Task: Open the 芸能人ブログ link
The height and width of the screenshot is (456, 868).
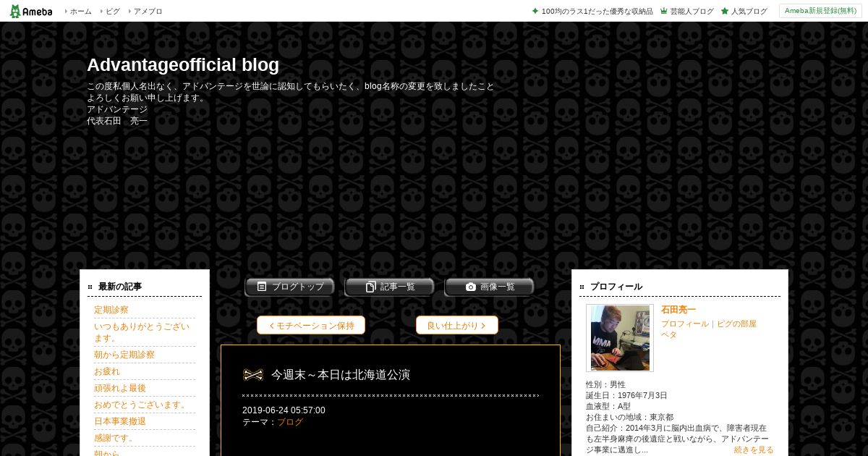Action: pyautogui.click(x=692, y=11)
